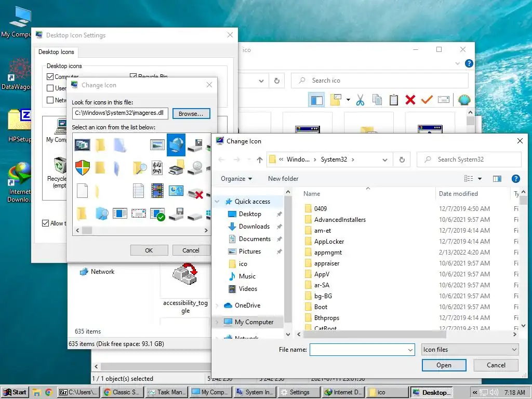Click the scissors Cut icon in ico window toolbar

(361, 100)
